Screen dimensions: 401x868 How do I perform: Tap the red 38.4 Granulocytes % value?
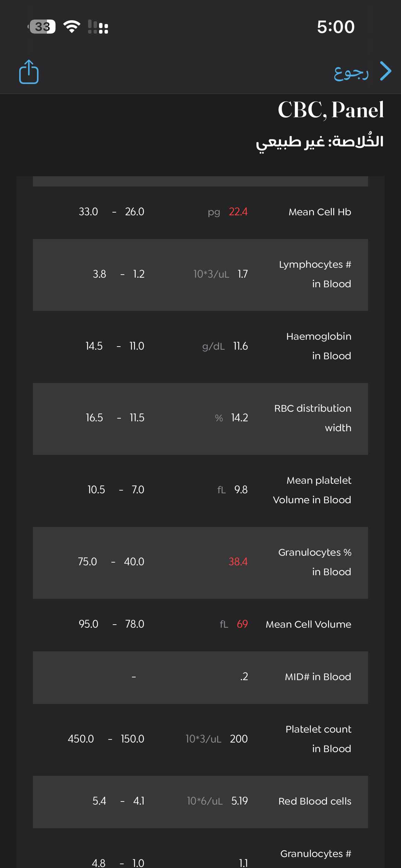pos(238,562)
